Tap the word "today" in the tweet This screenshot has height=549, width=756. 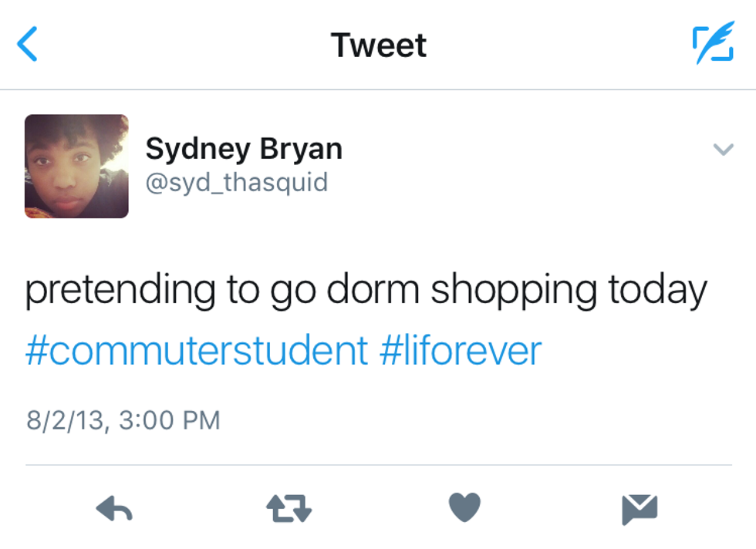[657, 291]
